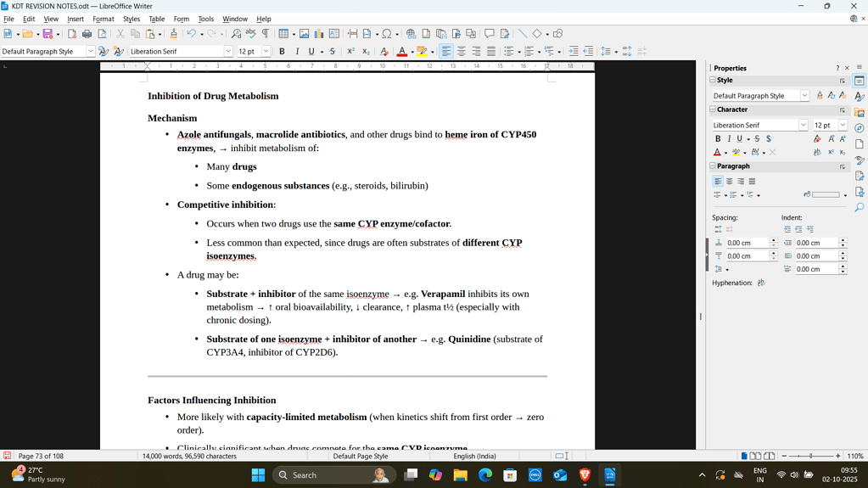Open sidebar Page deck

[860, 144]
